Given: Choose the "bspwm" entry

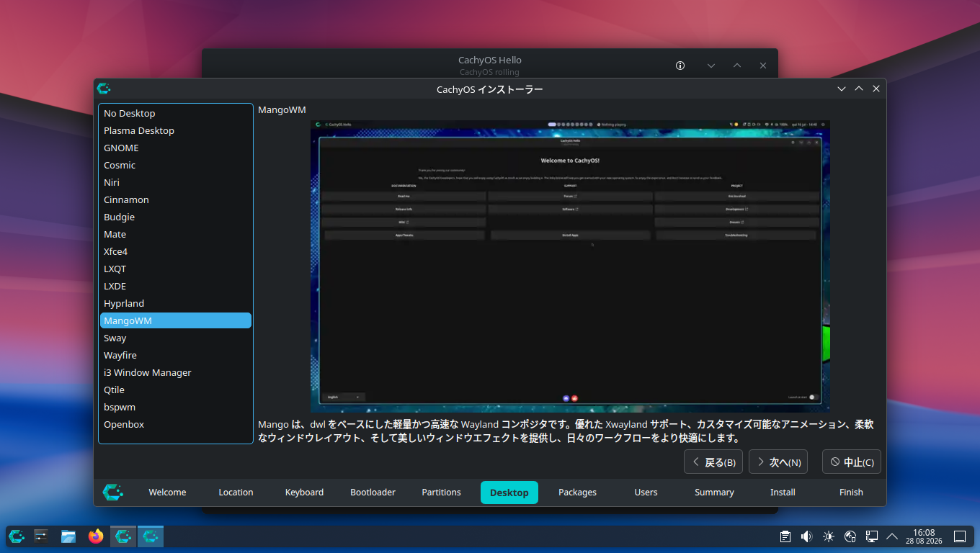Looking at the screenshot, I should click(x=176, y=407).
